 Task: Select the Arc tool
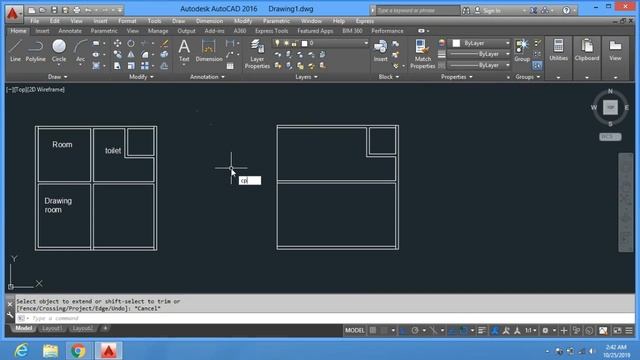pos(80,51)
